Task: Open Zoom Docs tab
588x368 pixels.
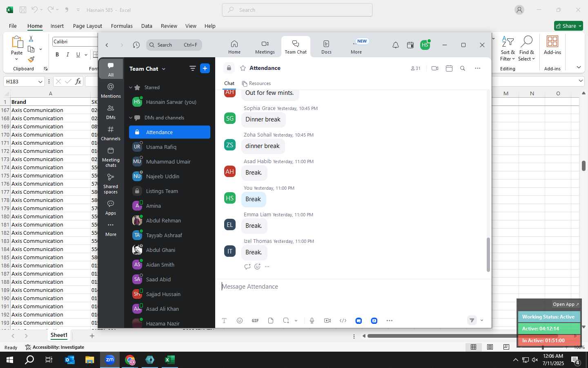Action: click(326, 47)
